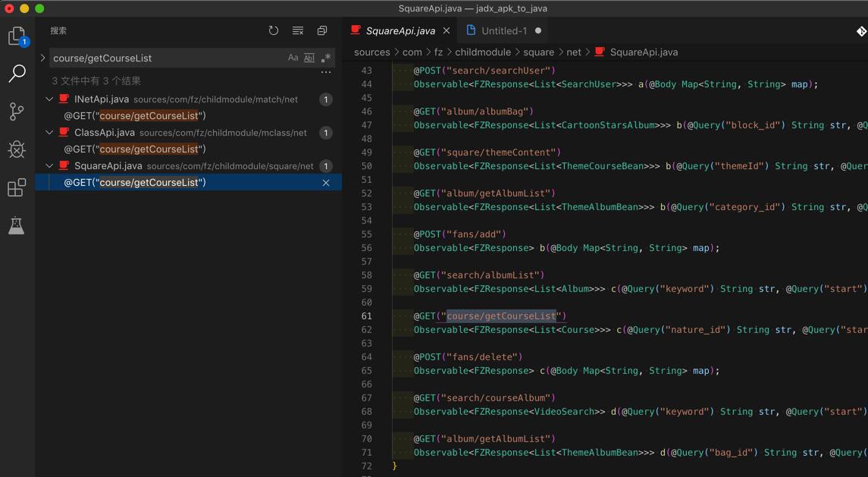868x477 pixels.
Task: Collapse the ClassApi.java results chevron
Action: 49,133
